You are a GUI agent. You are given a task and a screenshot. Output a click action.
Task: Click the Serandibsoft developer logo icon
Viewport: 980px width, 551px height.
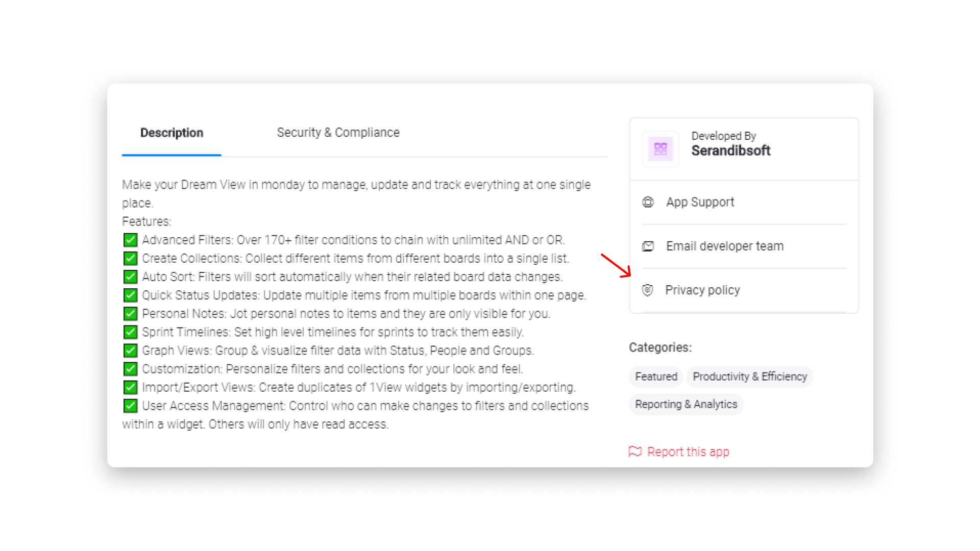[660, 149]
